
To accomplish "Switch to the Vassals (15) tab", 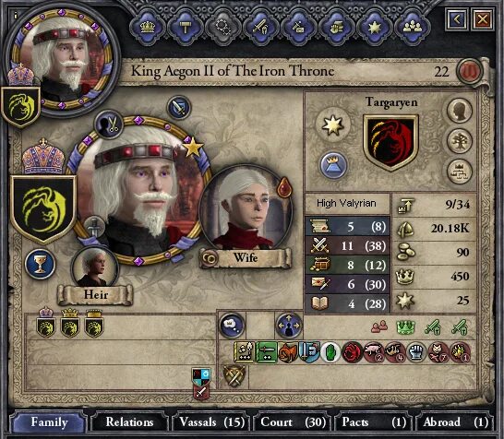I will [x=211, y=422].
